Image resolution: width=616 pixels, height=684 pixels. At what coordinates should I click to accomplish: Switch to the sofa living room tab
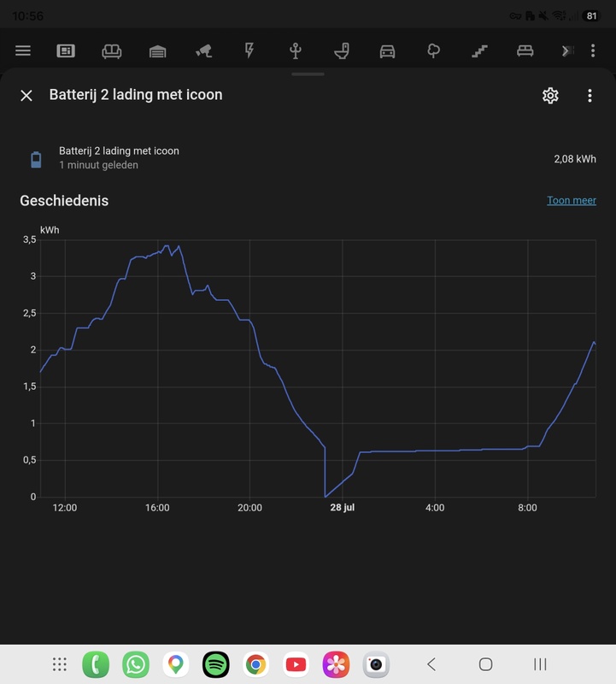tap(112, 51)
